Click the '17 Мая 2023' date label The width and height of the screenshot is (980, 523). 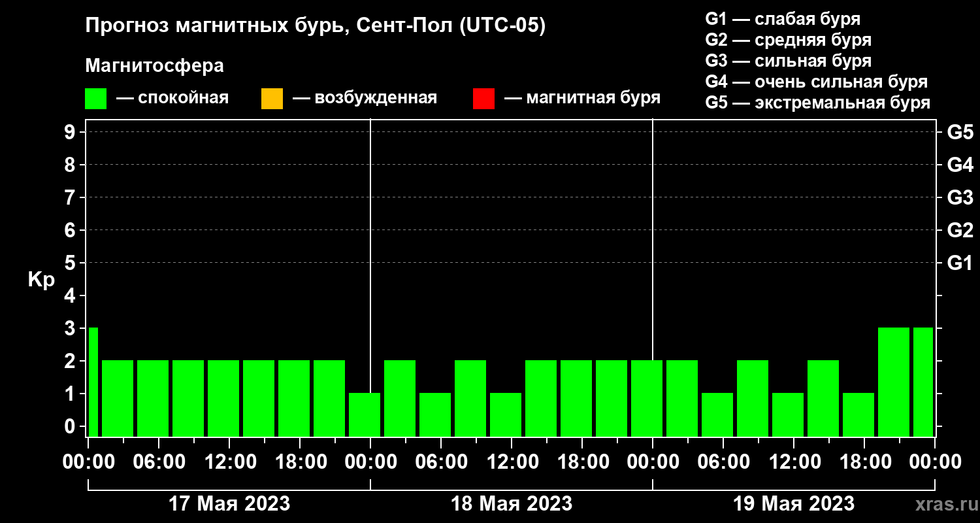tap(229, 503)
